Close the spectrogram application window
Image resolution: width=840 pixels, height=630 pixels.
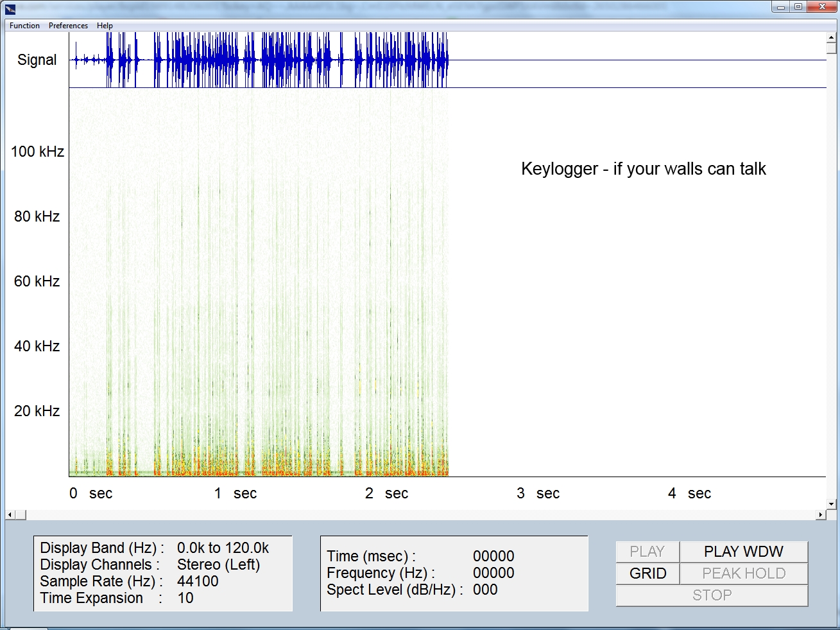[822, 7]
